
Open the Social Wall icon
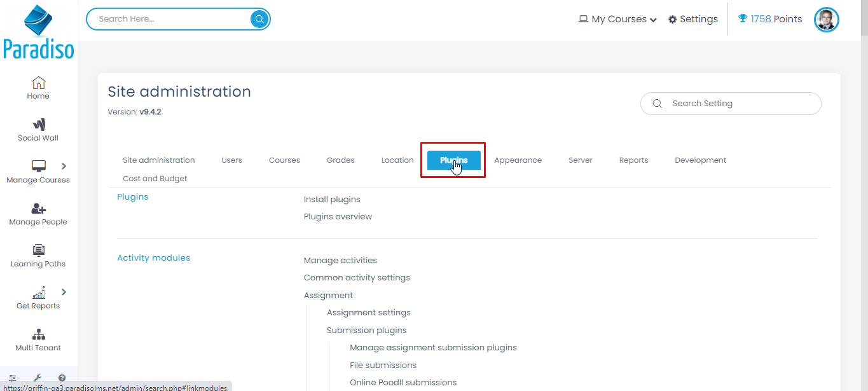point(38,125)
